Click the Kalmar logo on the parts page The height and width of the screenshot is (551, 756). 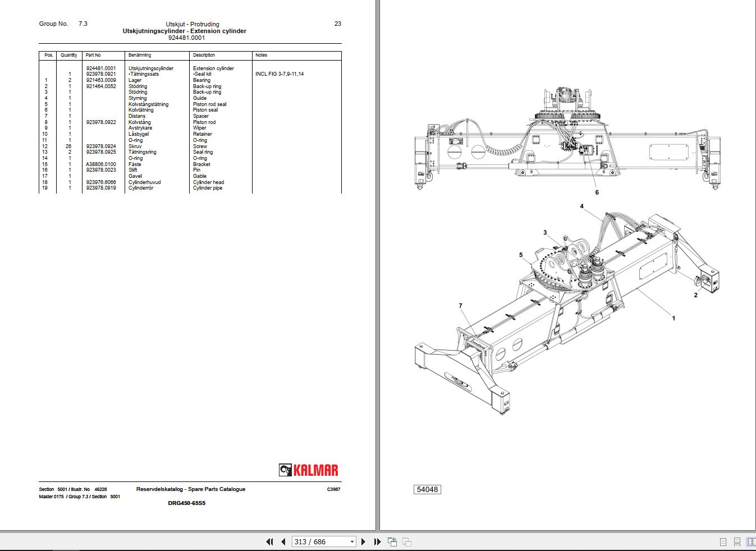[x=310, y=470]
